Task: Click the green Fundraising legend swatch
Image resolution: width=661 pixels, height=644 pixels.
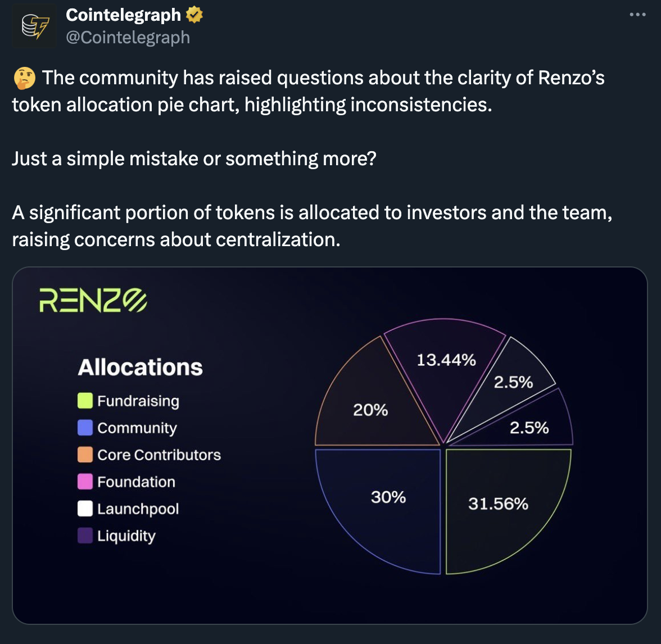Action: [85, 400]
